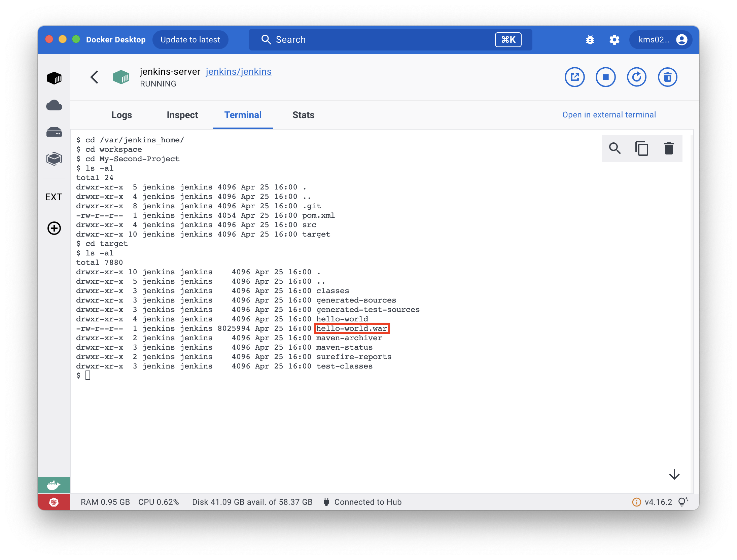This screenshot has width=737, height=560.
Task: Switch to the Stats tab
Action: point(303,115)
